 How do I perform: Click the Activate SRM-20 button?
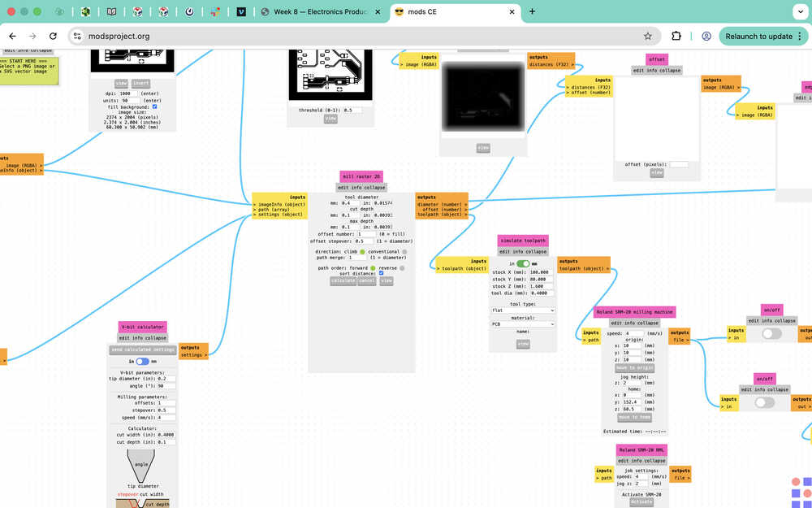641,501
